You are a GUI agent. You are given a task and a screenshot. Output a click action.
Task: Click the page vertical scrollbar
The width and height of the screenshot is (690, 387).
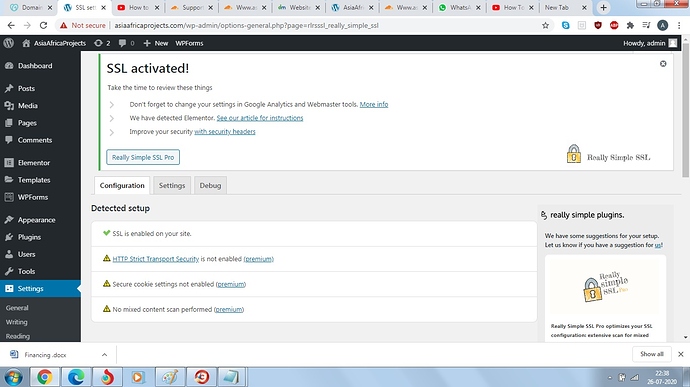(685, 114)
